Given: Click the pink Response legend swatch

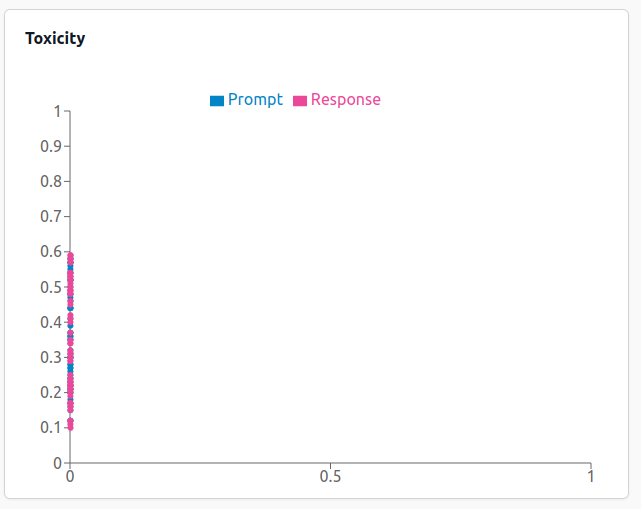Looking at the screenshot, I should click(300, 100).
